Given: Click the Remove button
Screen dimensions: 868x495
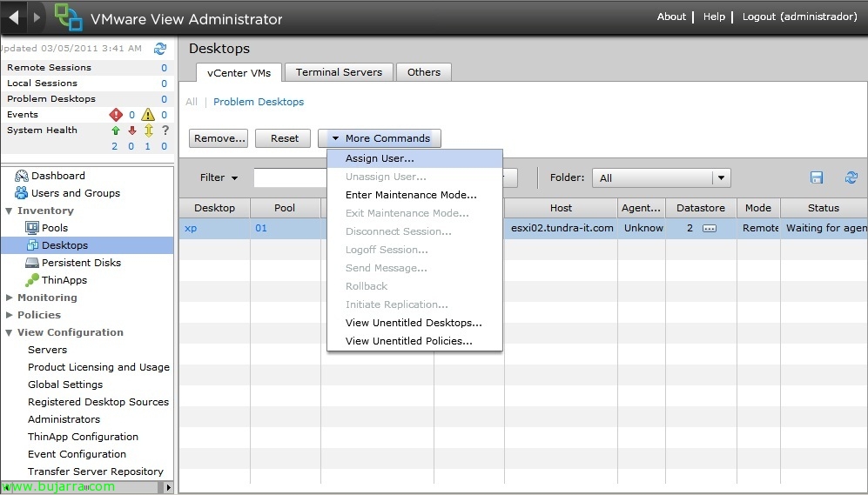Looking at the screenshot, I should [x=219, y=138].
